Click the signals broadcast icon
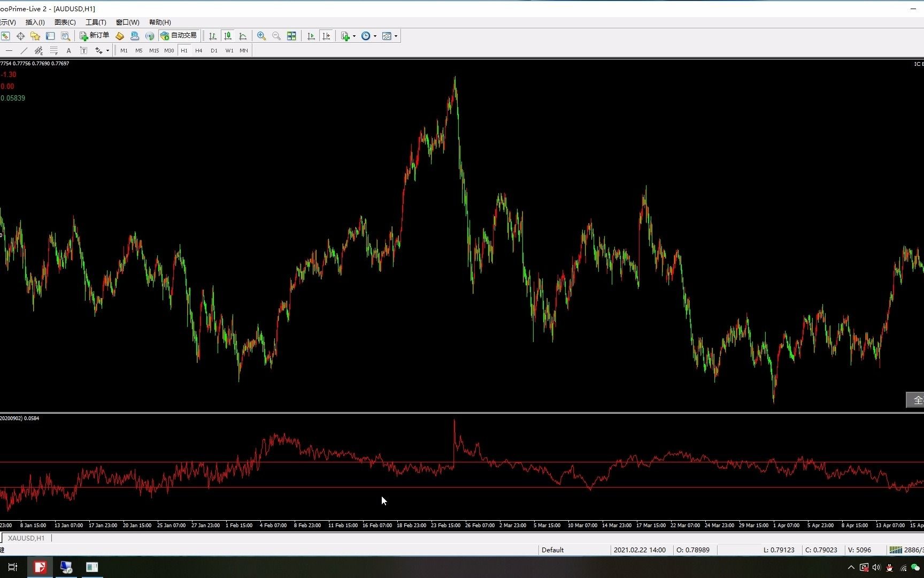Viewport: 924px width, 578px height. [150, 36]
